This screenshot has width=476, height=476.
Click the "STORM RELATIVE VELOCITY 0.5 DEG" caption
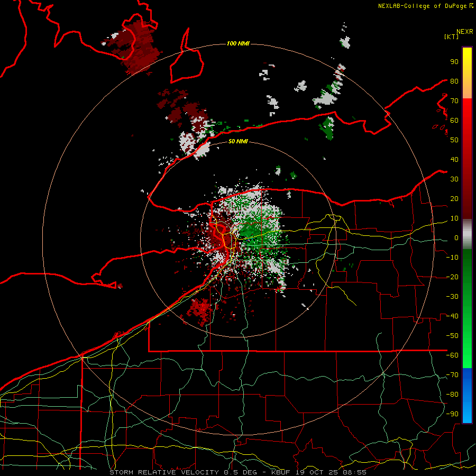(183, 472)
